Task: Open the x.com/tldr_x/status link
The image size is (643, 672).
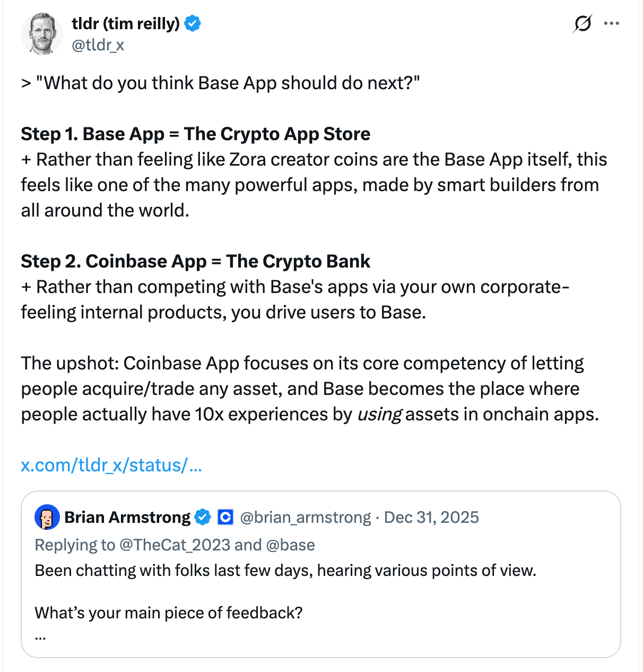Action: click(x=111, y=465)
